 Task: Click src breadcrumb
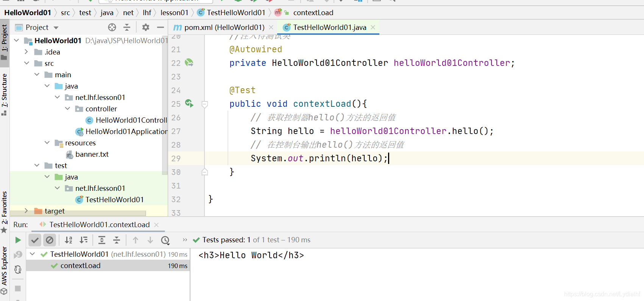pyautogui.click(x=65, y=12)
